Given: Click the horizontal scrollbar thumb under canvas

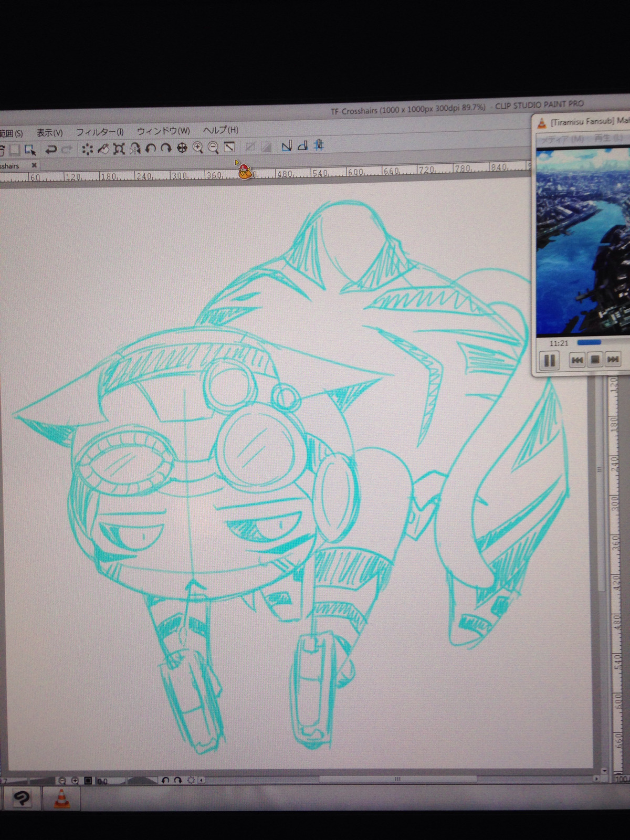Looking at the screenshot, I should (x=397, y=779).
